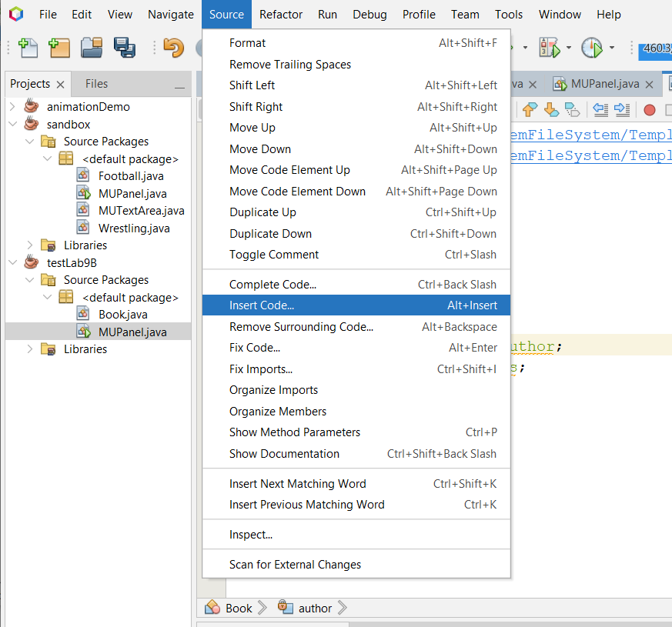Close the Projects panel tab

[x=61, y=85]
